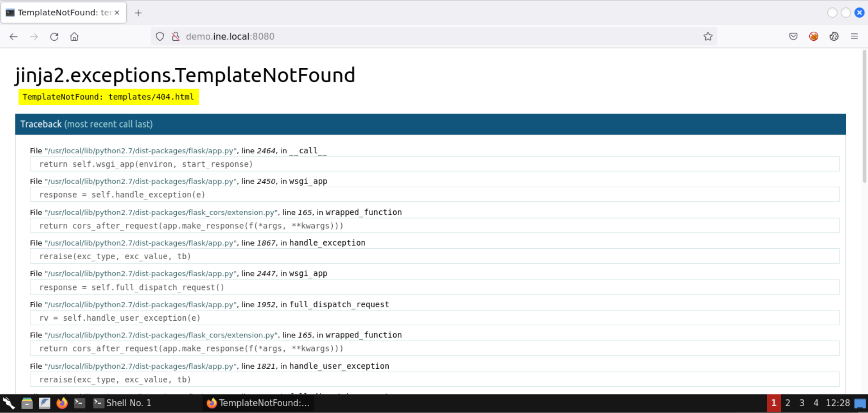Switch to workspace 3 in the taskbar
Screen dimensions: 868x413
point(802,403)
